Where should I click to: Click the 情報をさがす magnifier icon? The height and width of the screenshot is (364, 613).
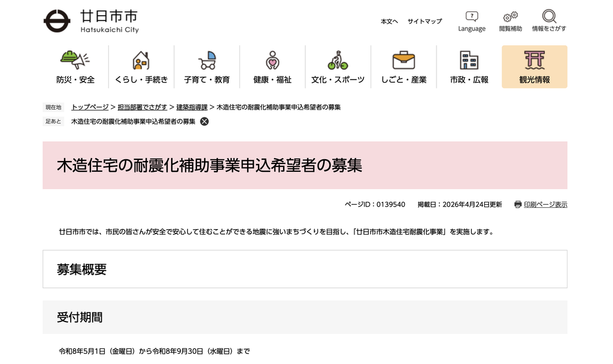pyautogui.click(x=550, y=16)
